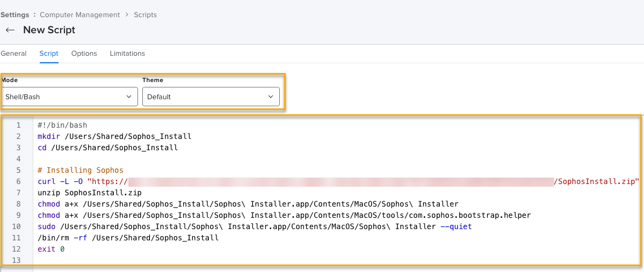Switch to the Limitations tab
Viewport: 644px width, 272px height.
click(x=127, y=54)
